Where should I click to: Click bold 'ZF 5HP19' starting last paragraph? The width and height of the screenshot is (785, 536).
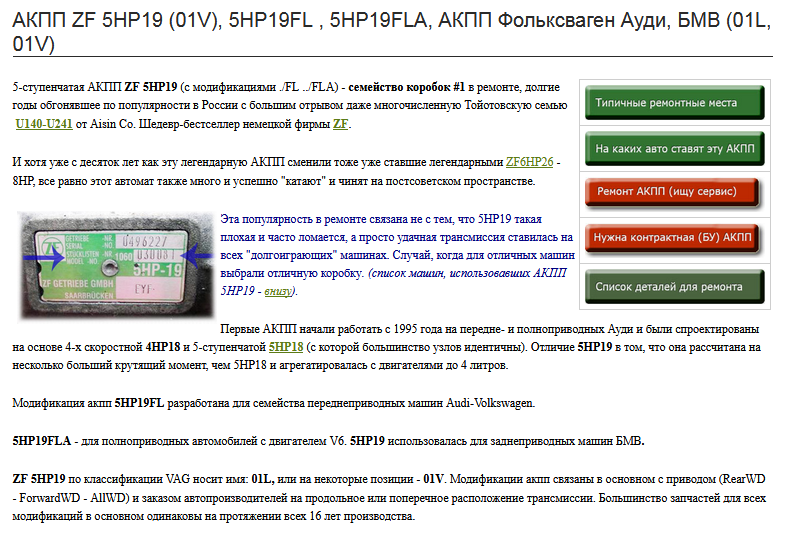coord(39,479)
